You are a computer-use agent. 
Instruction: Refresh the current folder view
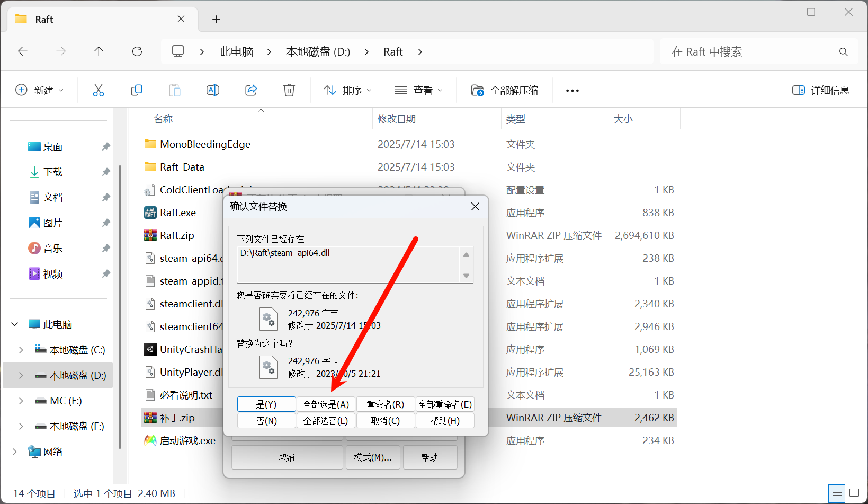137,51
